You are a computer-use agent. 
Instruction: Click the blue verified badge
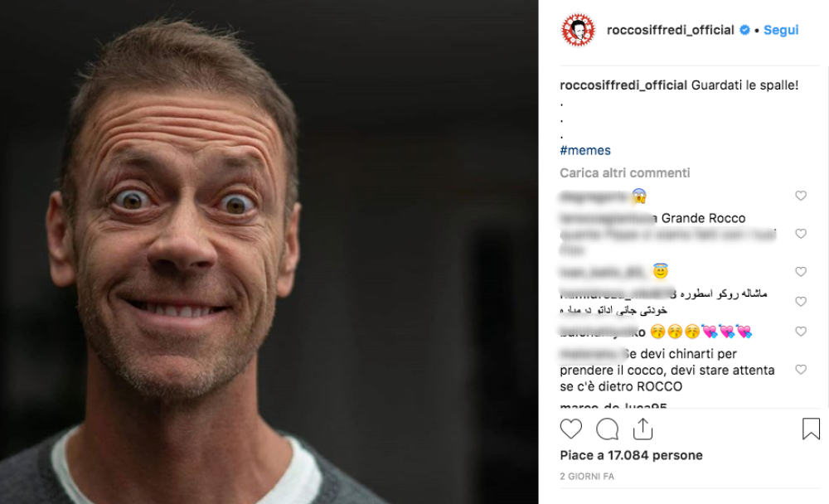coord(744,30)
